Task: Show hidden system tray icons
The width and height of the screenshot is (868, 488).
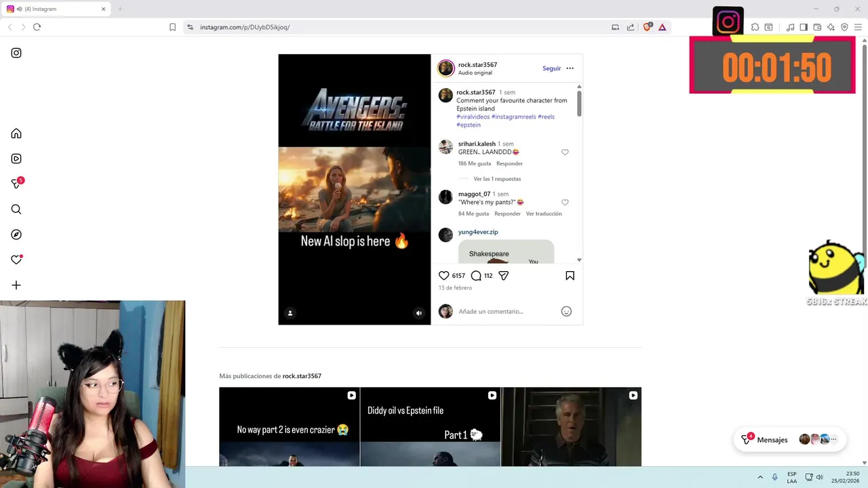Action: pos(760,477)
